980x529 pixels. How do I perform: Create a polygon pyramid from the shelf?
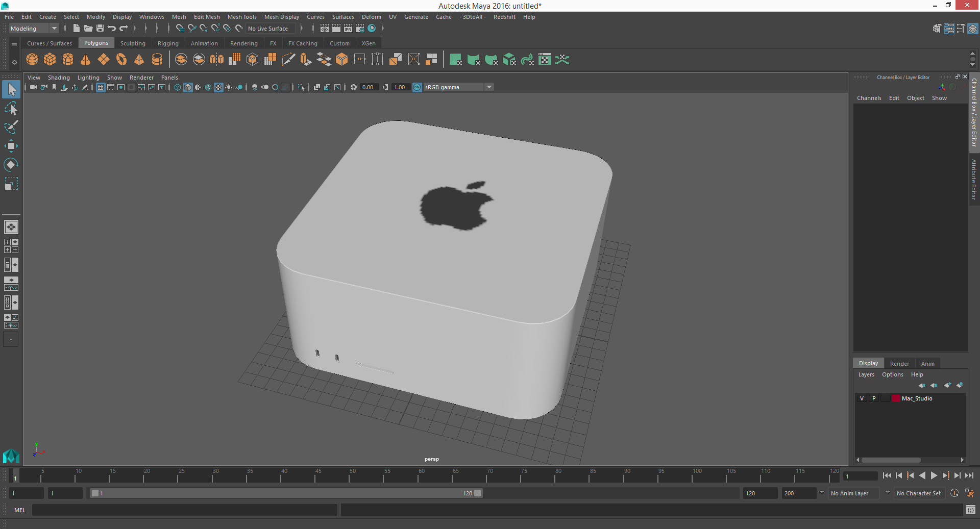[139, 60]
